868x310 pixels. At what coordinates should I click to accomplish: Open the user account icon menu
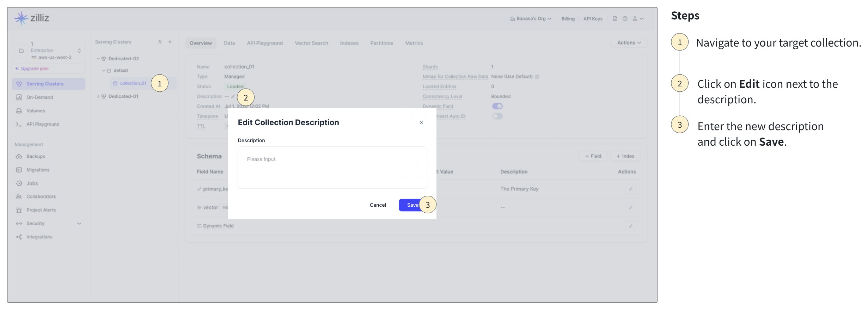tap(638, 19)
